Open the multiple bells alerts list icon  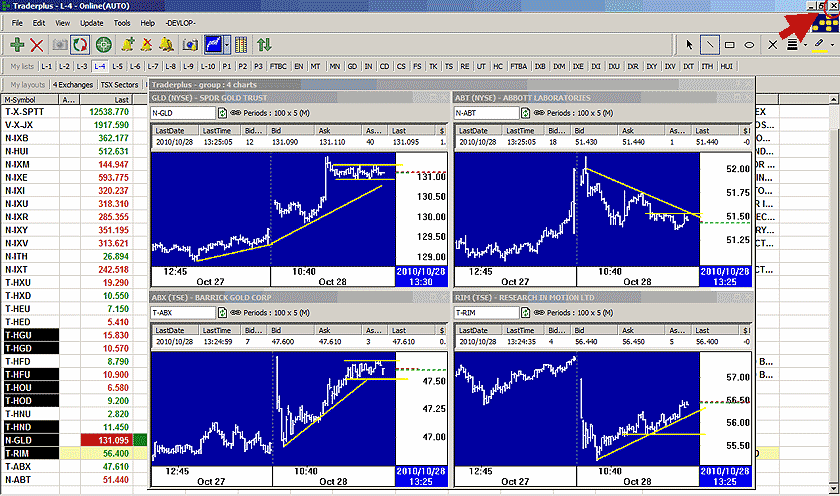tap(167, 45)
